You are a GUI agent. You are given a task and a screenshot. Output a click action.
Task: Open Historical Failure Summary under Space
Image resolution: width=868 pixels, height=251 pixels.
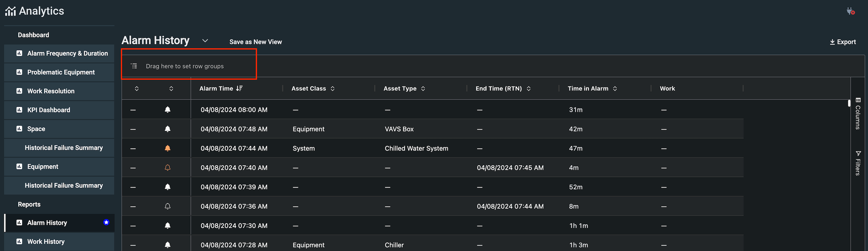(x=64, y=148)
